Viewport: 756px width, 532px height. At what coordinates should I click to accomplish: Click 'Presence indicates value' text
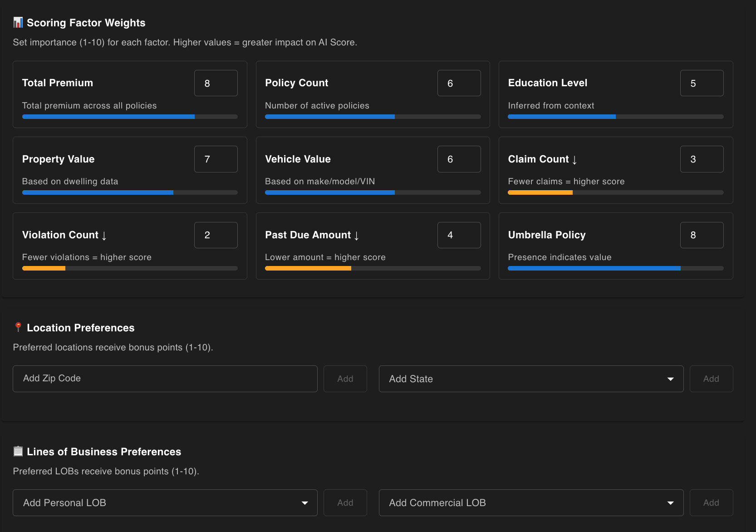coord(560,257)
